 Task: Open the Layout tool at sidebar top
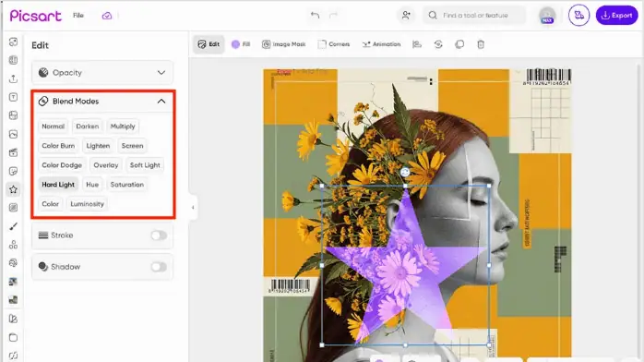[x=13, y=42]
